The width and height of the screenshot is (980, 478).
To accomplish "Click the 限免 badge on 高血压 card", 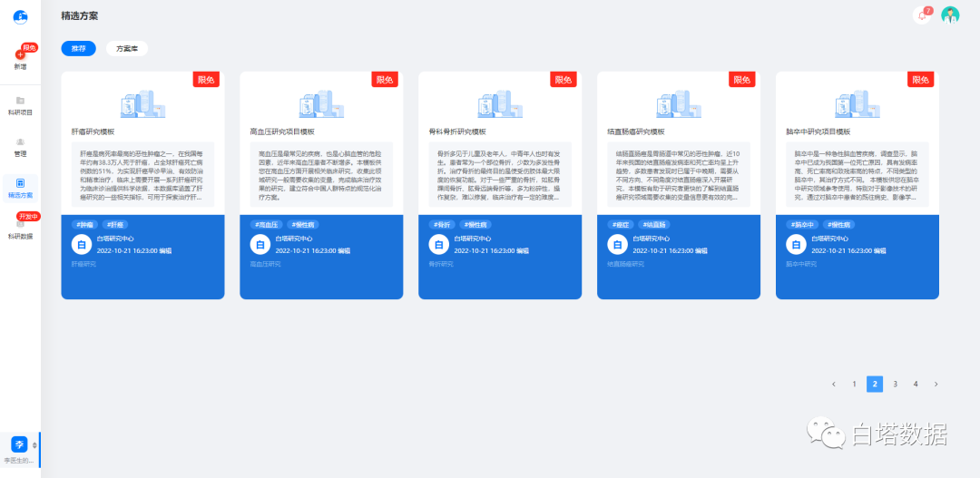I will 385,79.
